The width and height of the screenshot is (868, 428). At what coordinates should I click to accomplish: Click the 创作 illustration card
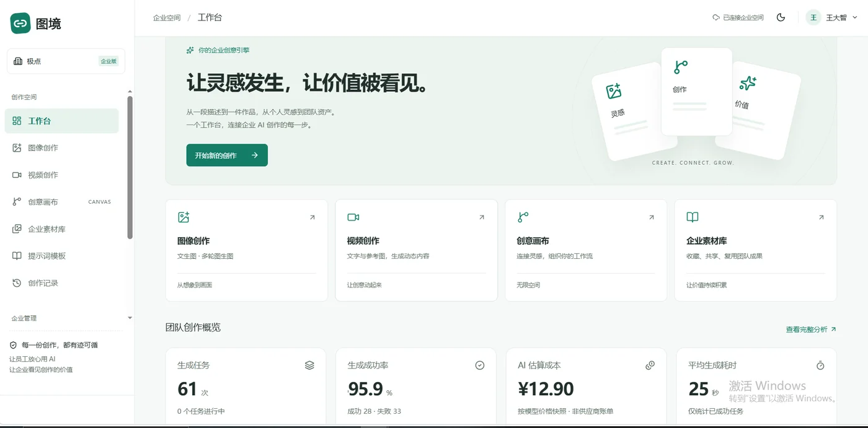pyautogui.click(x=697, y=92)
